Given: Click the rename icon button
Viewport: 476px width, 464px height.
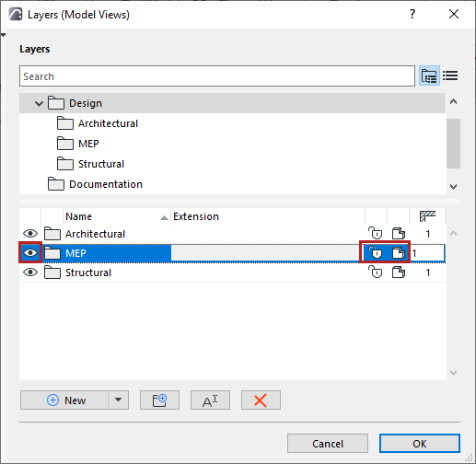Looking at the screenshot, I should 210,400.
